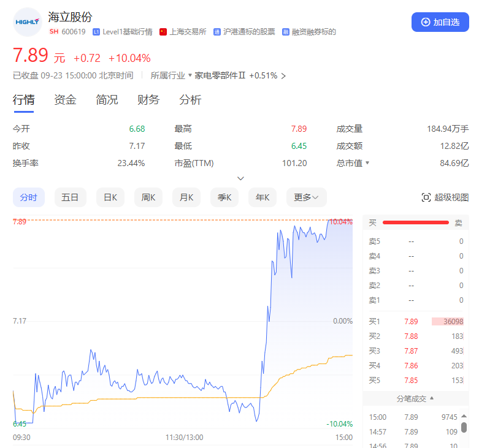Collapse the 分笔成交 section header

click(415, 398)
